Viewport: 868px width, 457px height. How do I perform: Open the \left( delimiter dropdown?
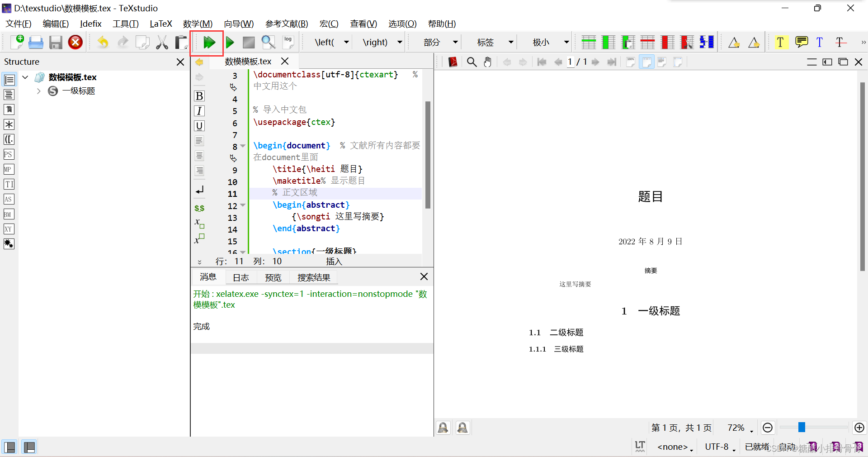coord(347,43)
